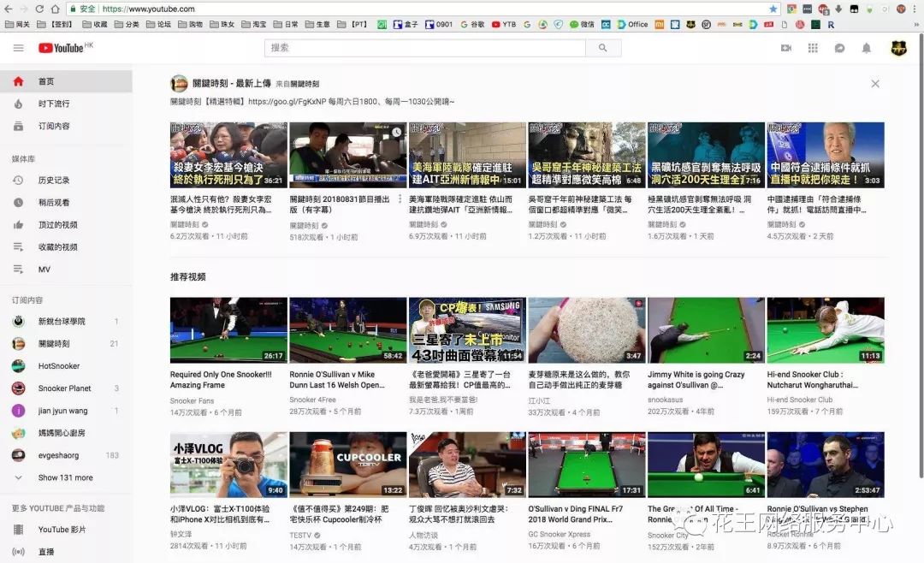Open the hamburger guide menu
The image size is (924, 563).
coord(18,48)
